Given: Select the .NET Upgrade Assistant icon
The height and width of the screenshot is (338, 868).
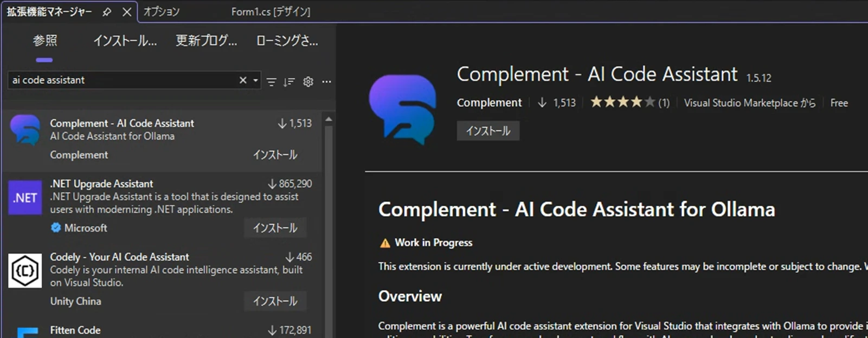Looking at the screenshot, I should tap(25, 197).
